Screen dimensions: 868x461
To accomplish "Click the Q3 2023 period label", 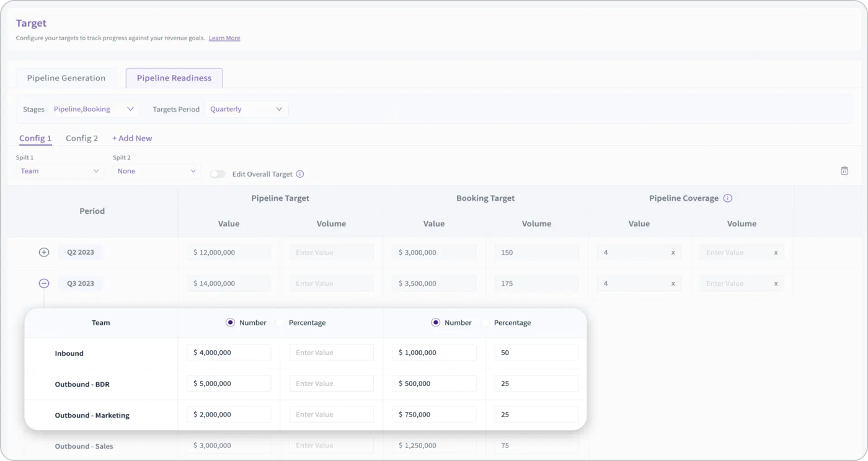I will pos(81,283).
